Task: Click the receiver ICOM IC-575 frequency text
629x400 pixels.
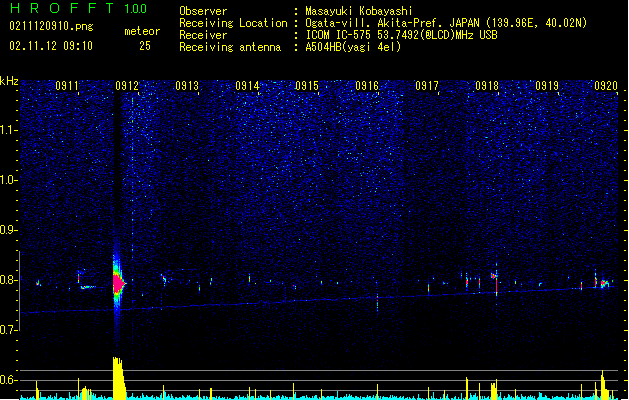Action: point(401,35)
